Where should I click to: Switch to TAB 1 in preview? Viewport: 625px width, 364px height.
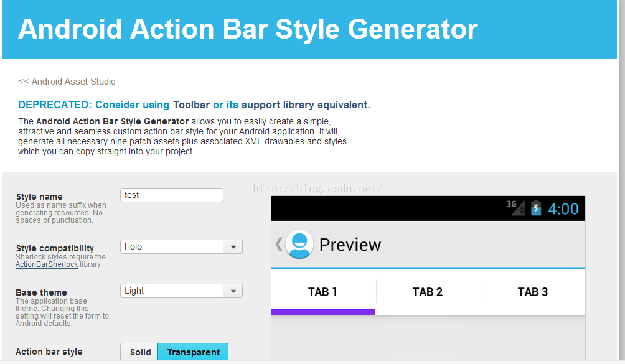pos(322,292)
